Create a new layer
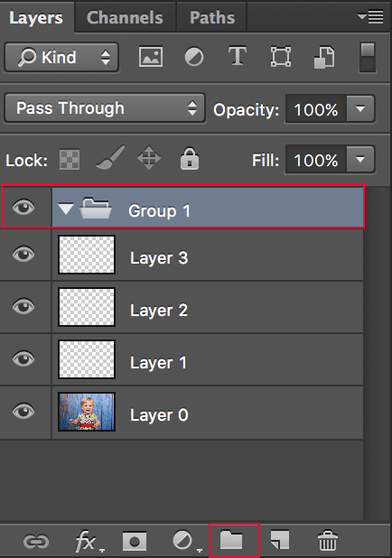Viewport: 392px width, 558px height. pyautogui.click(x=280, y=540)
